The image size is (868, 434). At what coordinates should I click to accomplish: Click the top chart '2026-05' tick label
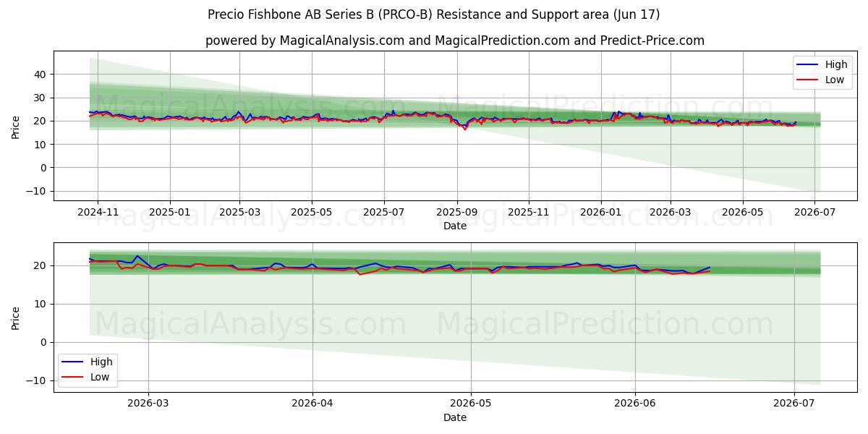pos(742,212)
